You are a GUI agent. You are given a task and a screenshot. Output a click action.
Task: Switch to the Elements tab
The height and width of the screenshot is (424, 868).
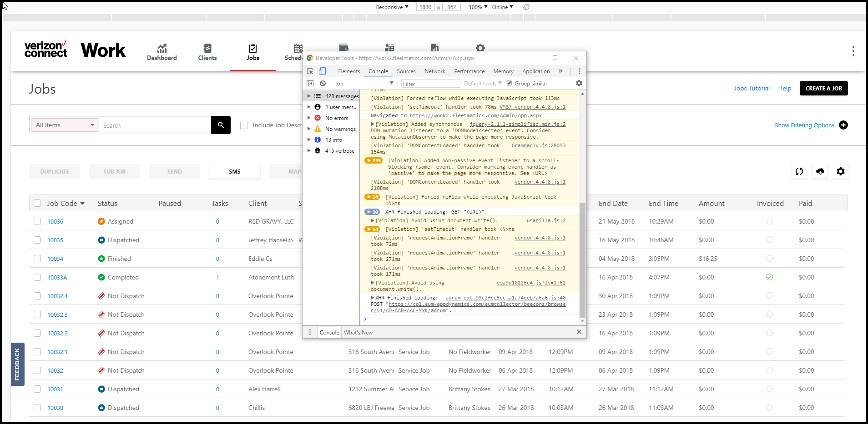pyautogui.click(x=349, y=71)
